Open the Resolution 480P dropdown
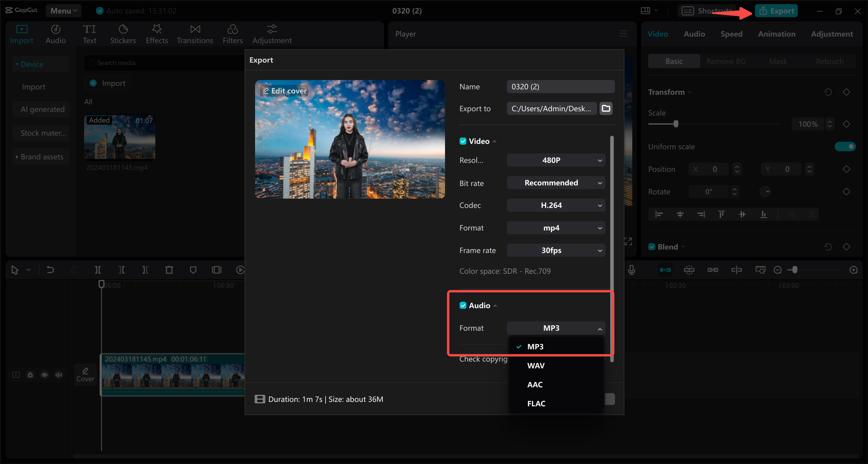The width and height of the screenshot is (868, 464). pyautogui.click(x=556, y=160)
